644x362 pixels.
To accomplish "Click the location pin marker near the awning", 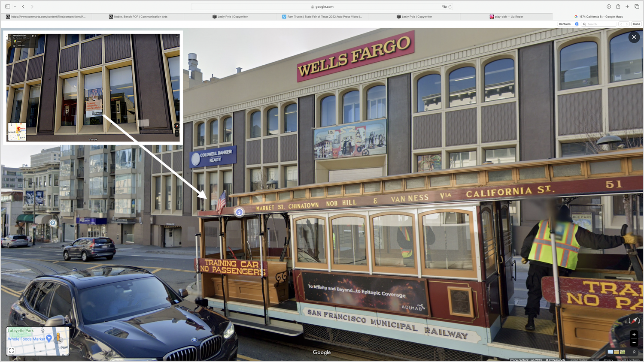I will [x=53, y=223].
